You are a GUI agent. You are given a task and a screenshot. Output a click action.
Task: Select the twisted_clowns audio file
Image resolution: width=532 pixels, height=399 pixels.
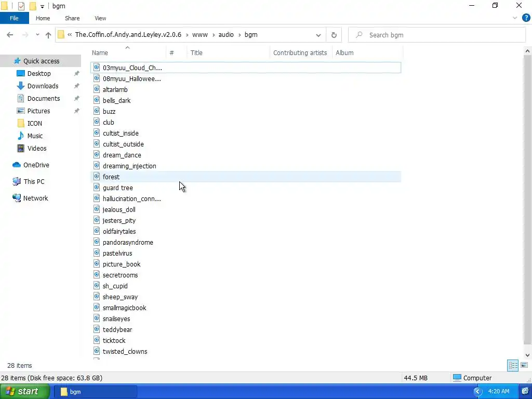(x=125, y=351)
